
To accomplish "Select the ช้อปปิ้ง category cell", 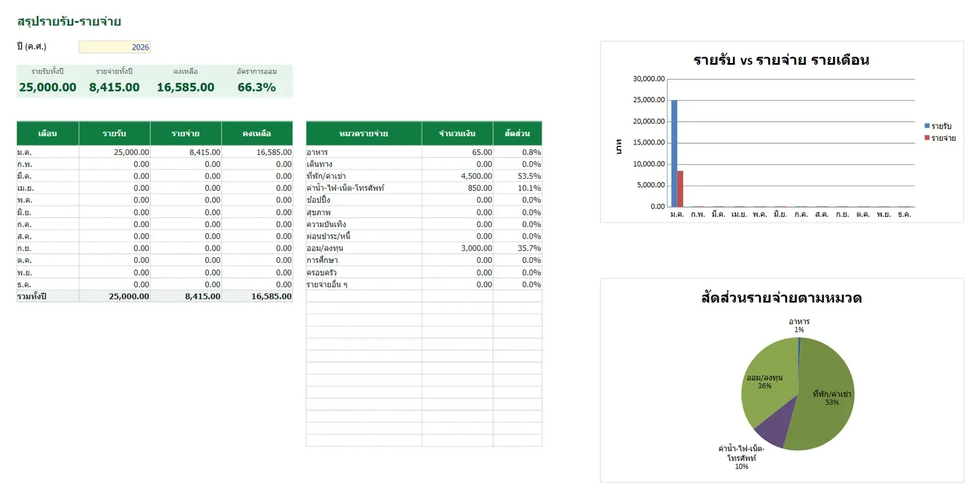I will tap(364, 200).
